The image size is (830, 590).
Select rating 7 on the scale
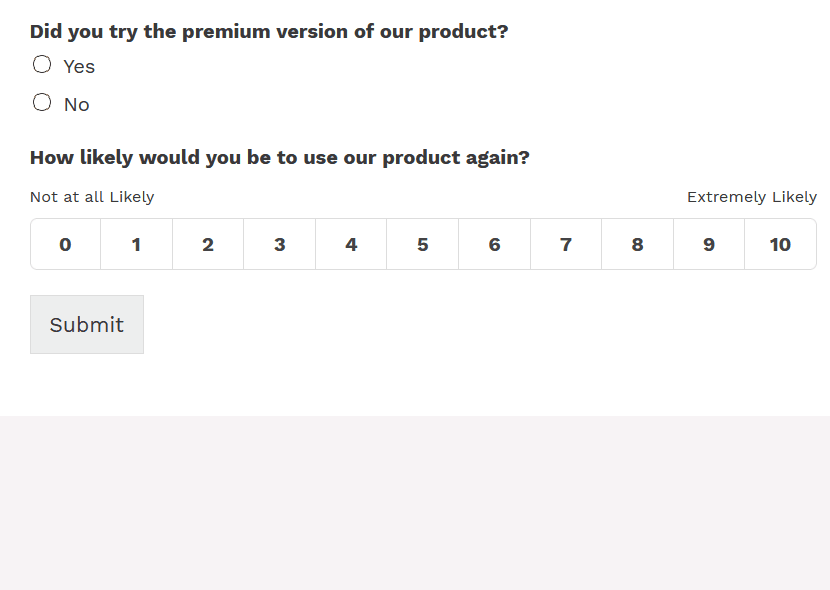[x=565, y=243]
